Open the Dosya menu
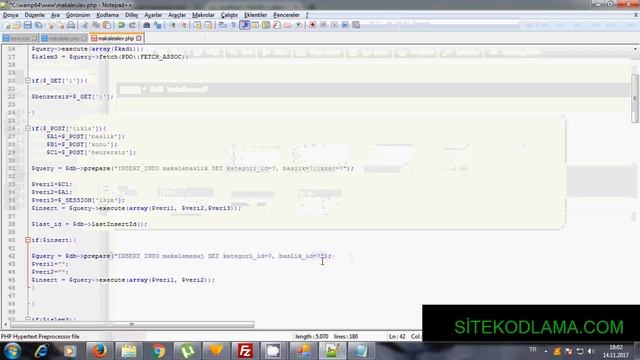Viewport: 640px width, 360px height. (11, 15)
